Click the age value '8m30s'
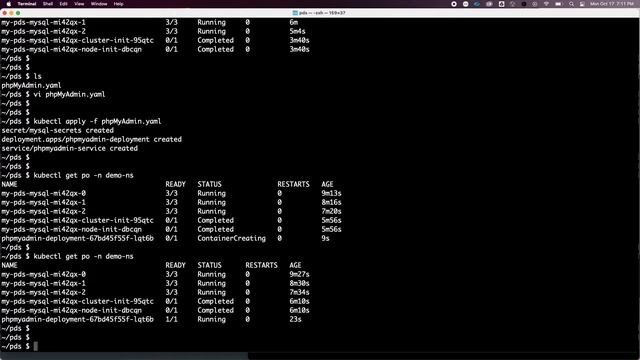This screenshot has width=640, height=360. (x=299, y=283)
